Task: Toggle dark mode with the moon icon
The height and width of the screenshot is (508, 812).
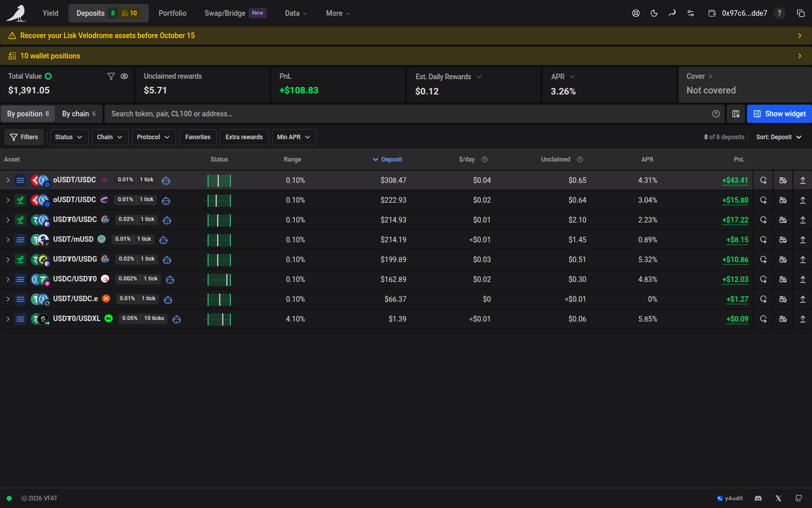Action: point(654,13)
